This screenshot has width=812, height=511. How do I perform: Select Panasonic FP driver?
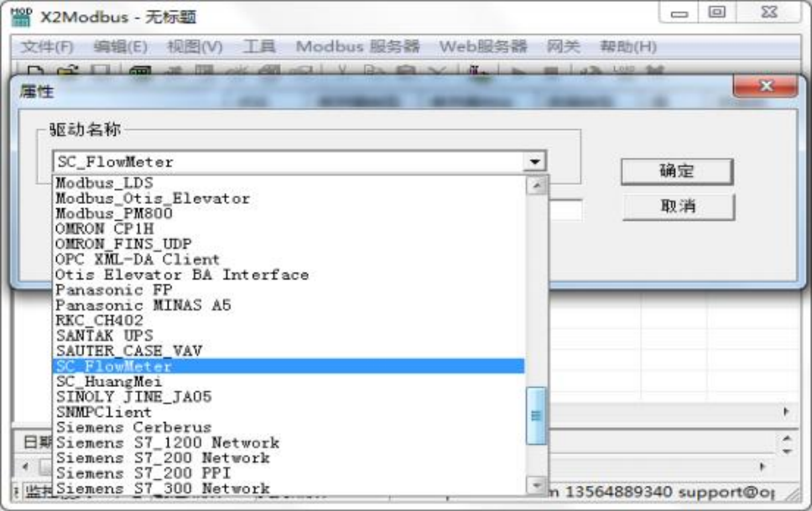(289, 289)
